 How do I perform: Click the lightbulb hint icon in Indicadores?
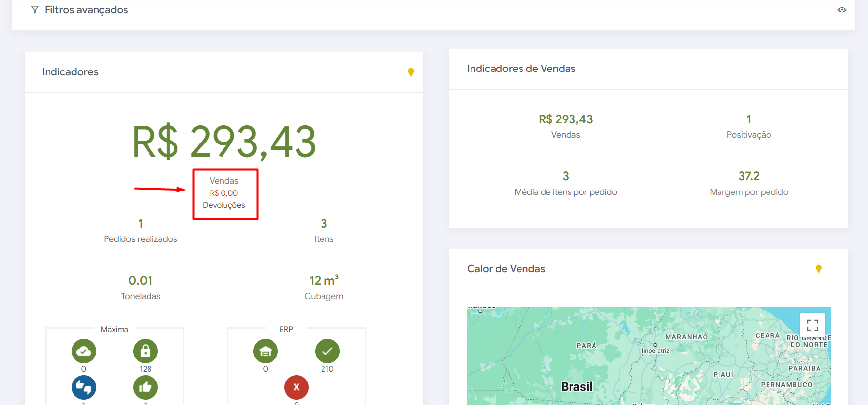411,72
